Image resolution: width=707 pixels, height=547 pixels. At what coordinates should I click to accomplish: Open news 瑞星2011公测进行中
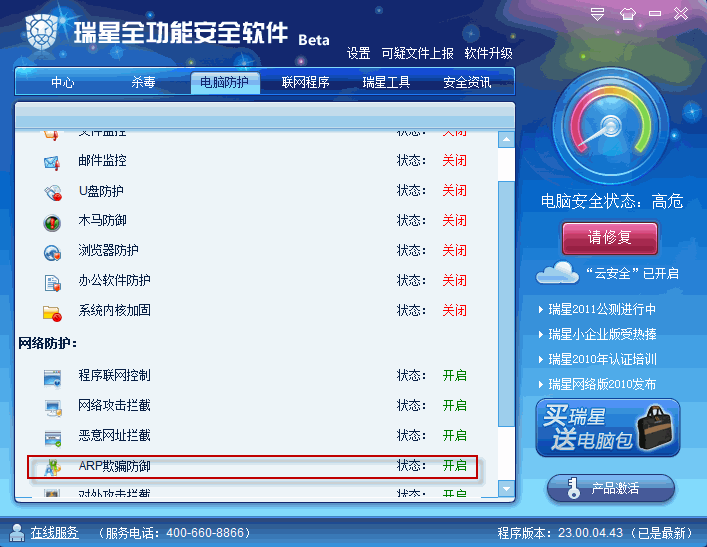coord(601,309)
